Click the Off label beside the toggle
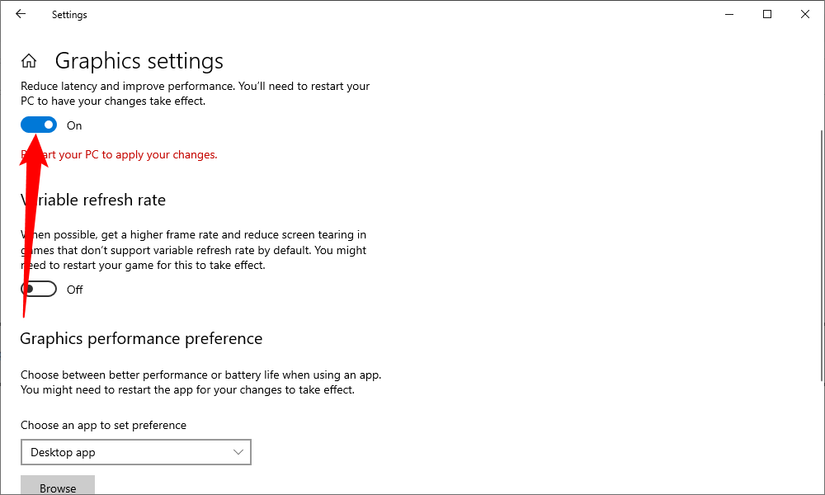This screenshot has width=825, height=495. 75,290
